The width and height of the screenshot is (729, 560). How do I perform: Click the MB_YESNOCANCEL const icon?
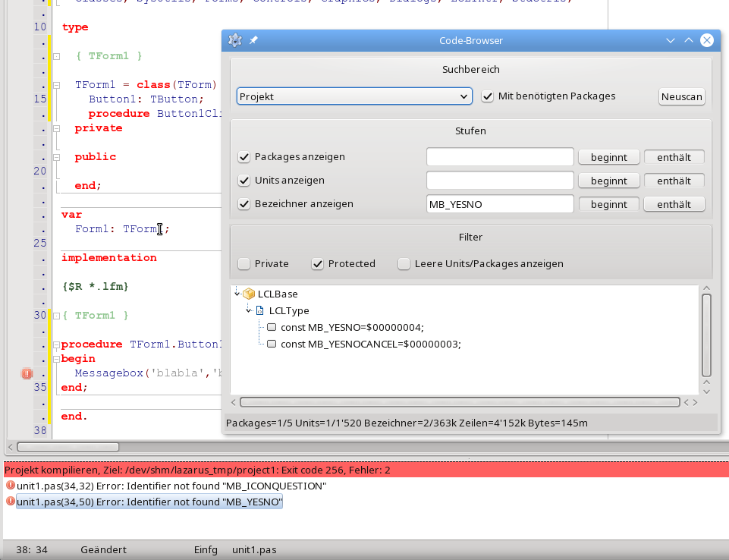click(x=272, y=344)
